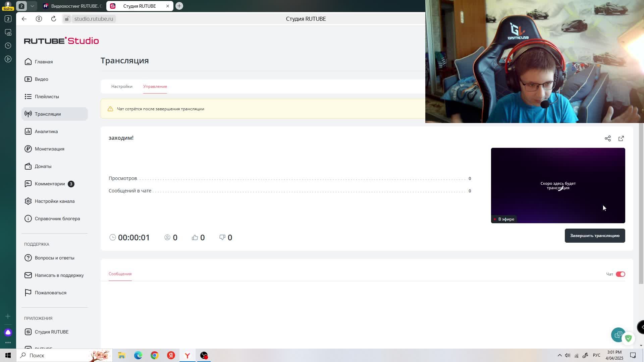Click the share icon for the broadcast
The image size is (644, 362).
pos(607,138)
